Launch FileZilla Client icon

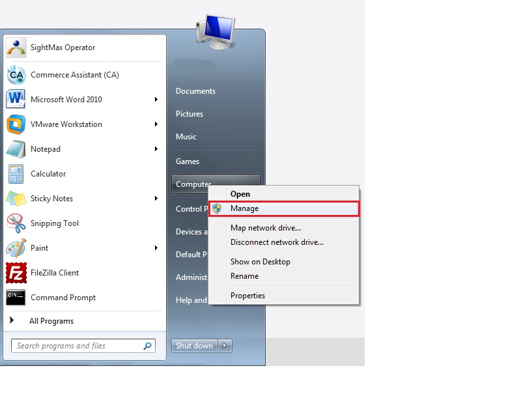[x=16, y=273]
